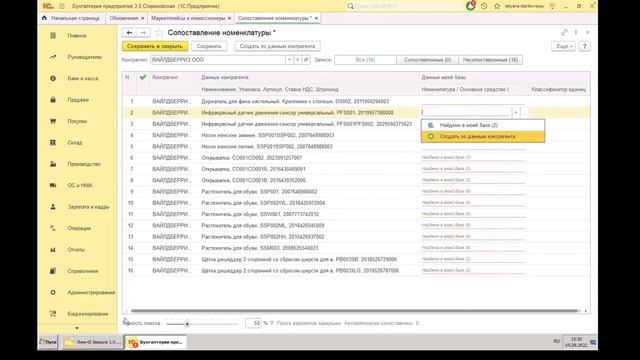This screenshot has width=640, height=360.
Task: Open the Главное section in sidebar
Action: click(77, 36)
